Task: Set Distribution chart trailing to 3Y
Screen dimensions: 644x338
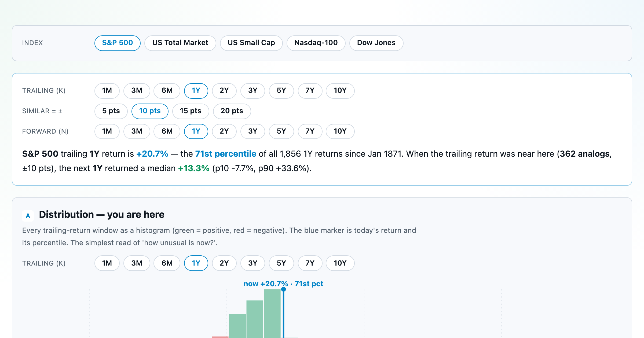Action: [x=253, y=263]
